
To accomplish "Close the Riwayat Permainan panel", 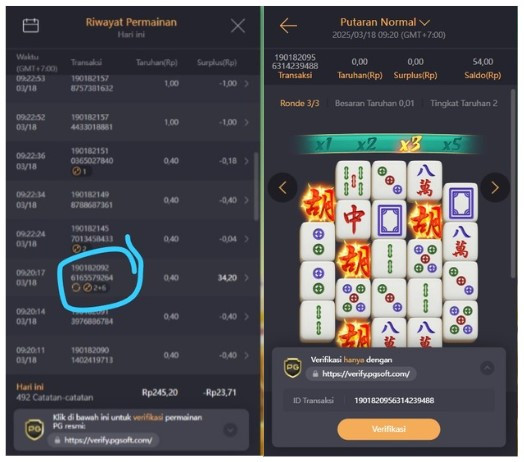I will pos(238,26).
